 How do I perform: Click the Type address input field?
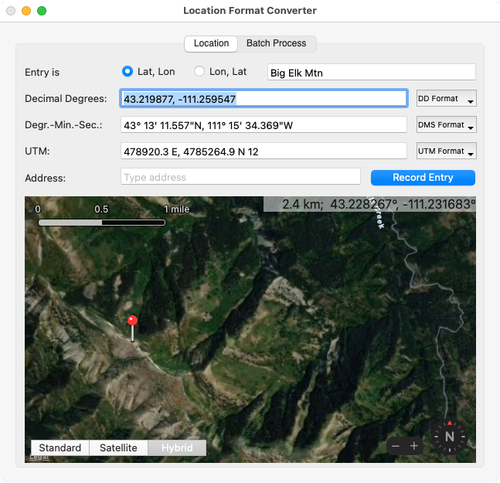pyautogui.click(x=240, y=177)
